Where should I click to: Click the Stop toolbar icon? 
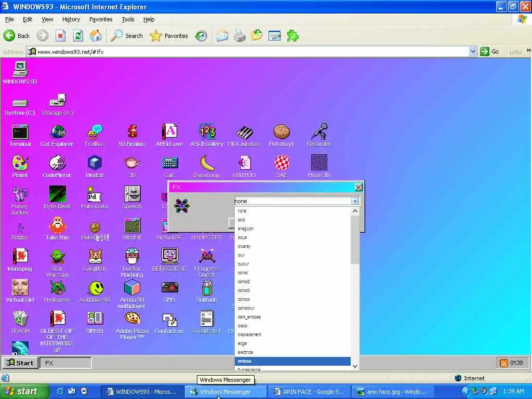pyautogui.click(x=60, y=36)
